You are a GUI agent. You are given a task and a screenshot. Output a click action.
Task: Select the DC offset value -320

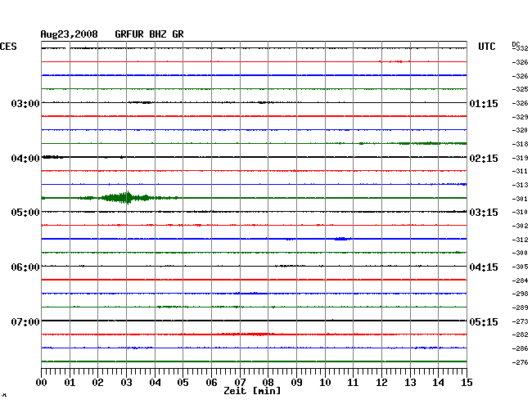(x=520, y=130)
